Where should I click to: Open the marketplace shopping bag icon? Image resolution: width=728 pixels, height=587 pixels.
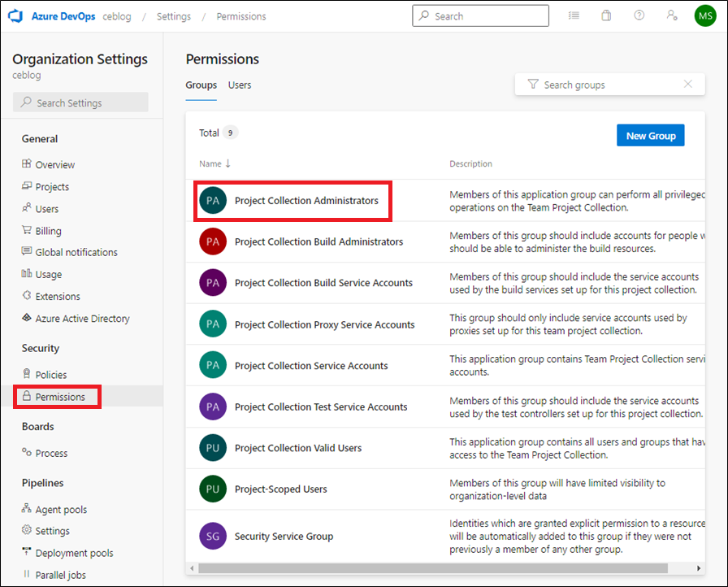606,15
